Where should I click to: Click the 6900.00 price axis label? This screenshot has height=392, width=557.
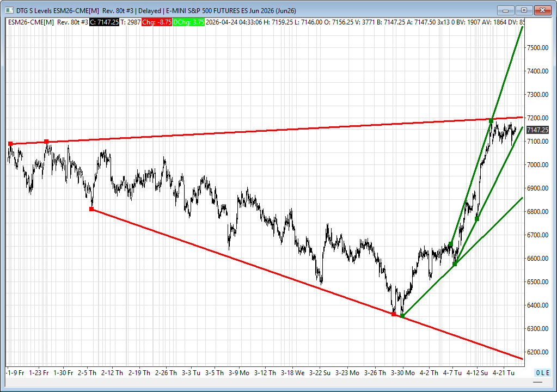537,188
